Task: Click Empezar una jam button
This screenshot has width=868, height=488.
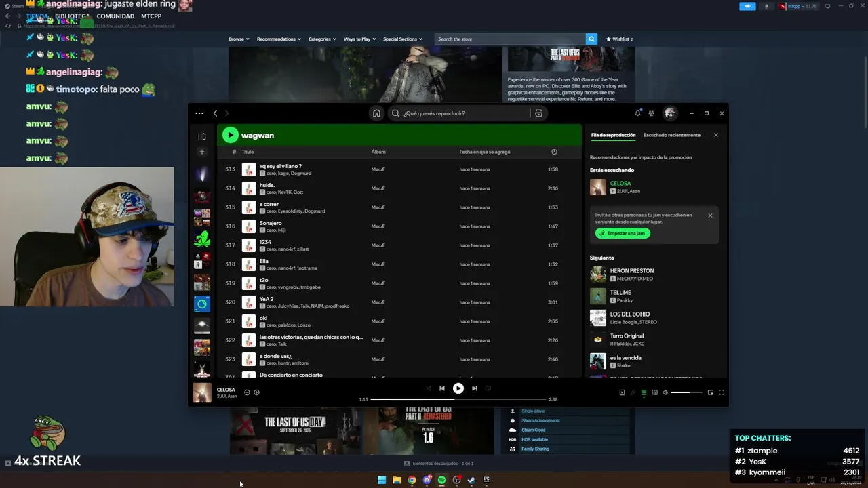Action: (x=623, y=233)
